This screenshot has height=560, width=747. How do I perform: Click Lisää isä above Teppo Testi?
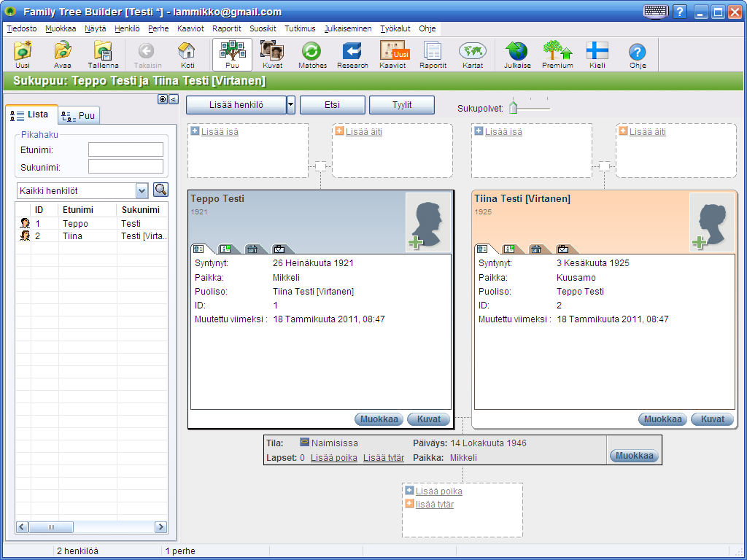coord(220,132)
